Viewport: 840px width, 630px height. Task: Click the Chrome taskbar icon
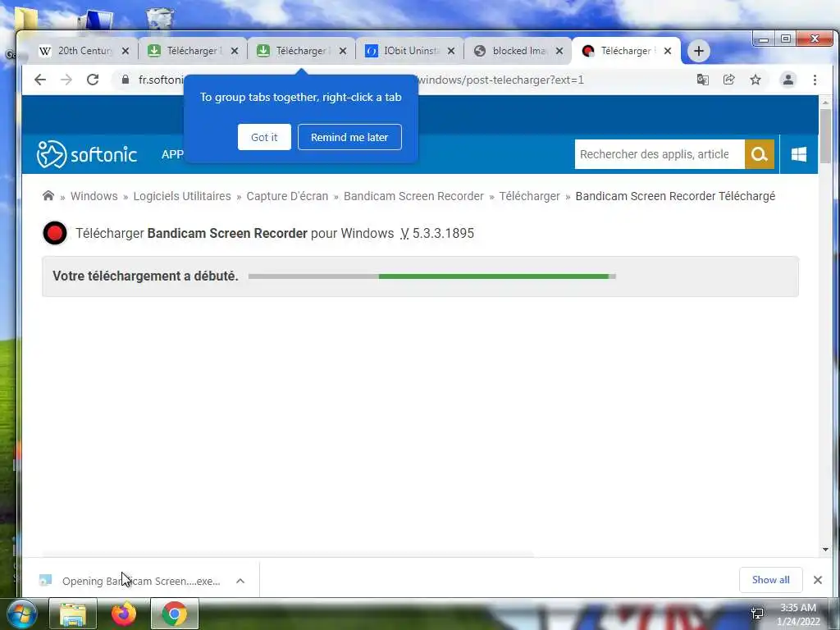(x=175, y=614)
